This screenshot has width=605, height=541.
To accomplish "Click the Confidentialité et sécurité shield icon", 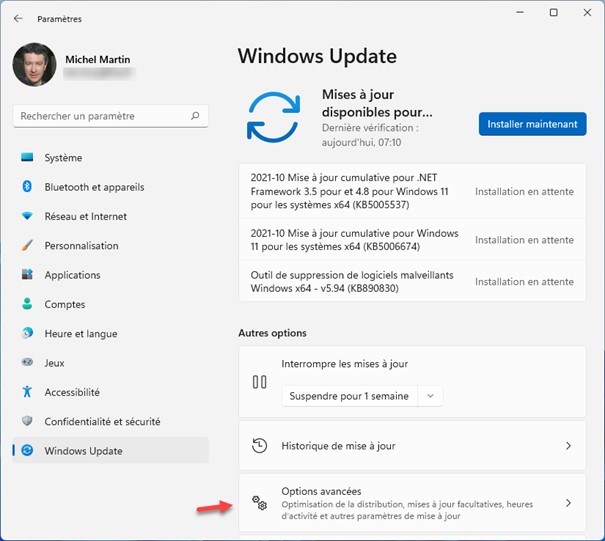I will [27, 422].
